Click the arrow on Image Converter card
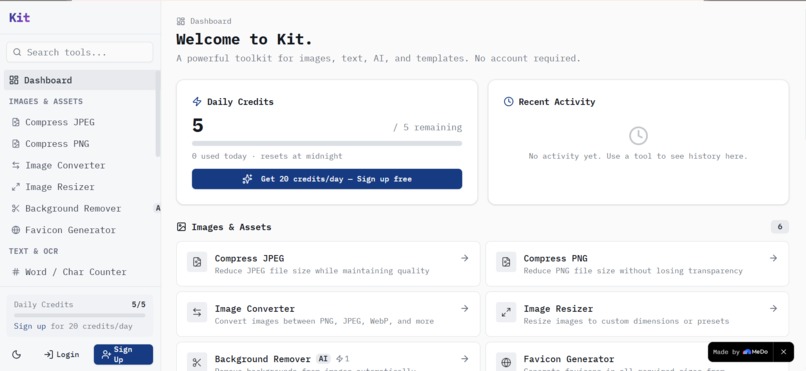 pos(465,308)
